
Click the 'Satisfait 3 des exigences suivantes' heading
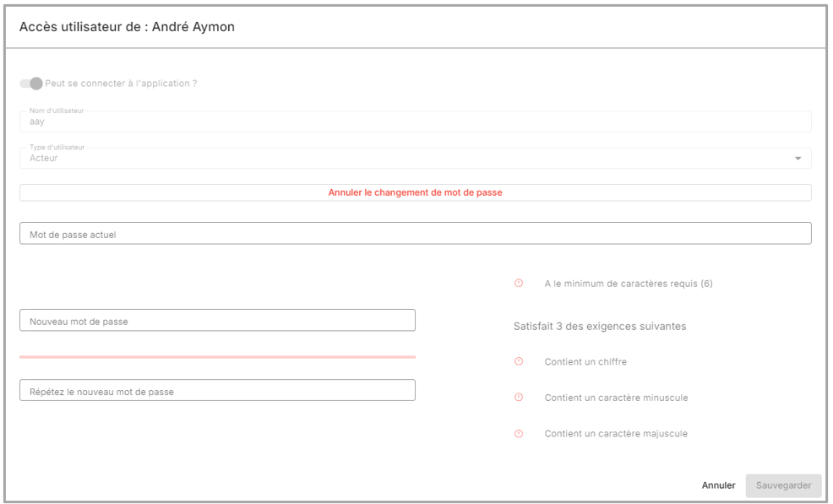599,326
